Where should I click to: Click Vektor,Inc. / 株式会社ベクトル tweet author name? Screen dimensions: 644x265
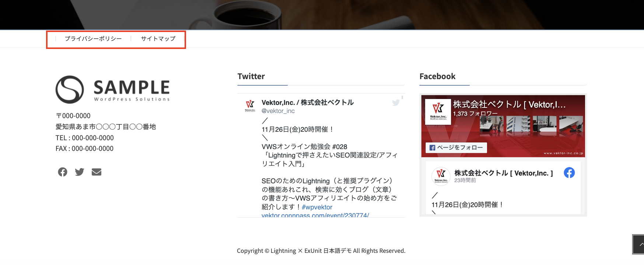click(308, 102)
